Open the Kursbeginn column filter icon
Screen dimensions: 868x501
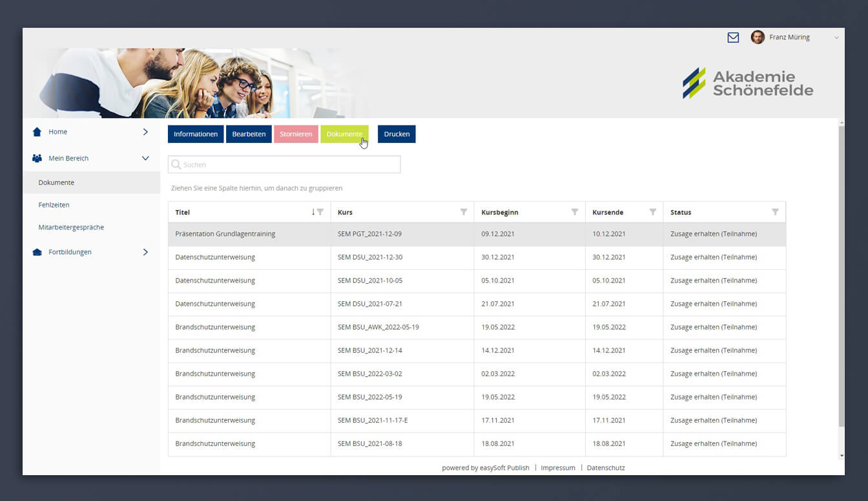click(575, 212)
